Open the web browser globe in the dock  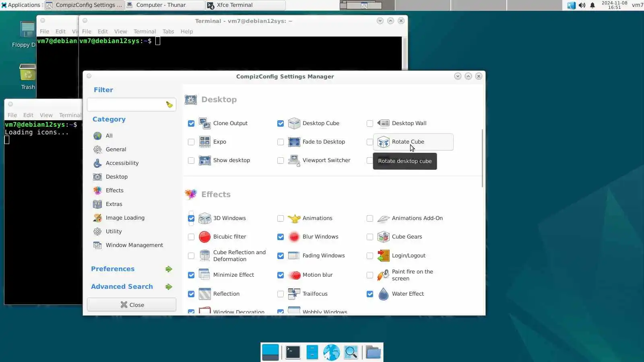[331, 352]
